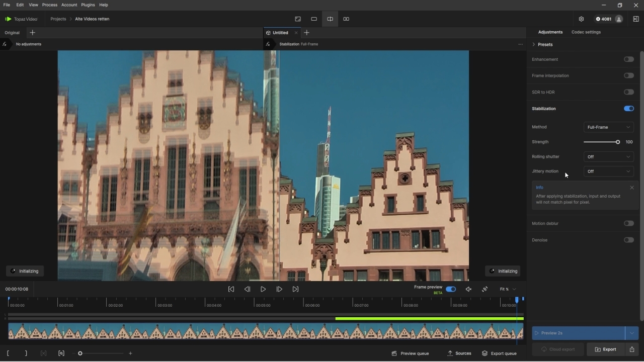Turn on the Denoise toggle
This screenshot has width=644, height=362.
629,240
